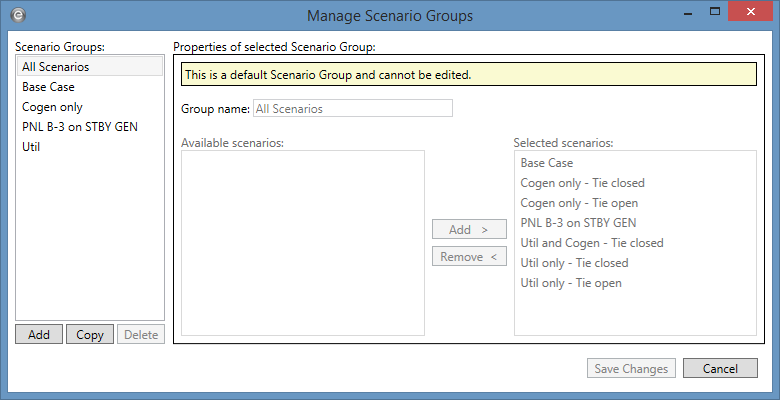The width and height of the screenshot is (780, 400).
Task: Select the Util scenario group
Action: coord(31,147)
